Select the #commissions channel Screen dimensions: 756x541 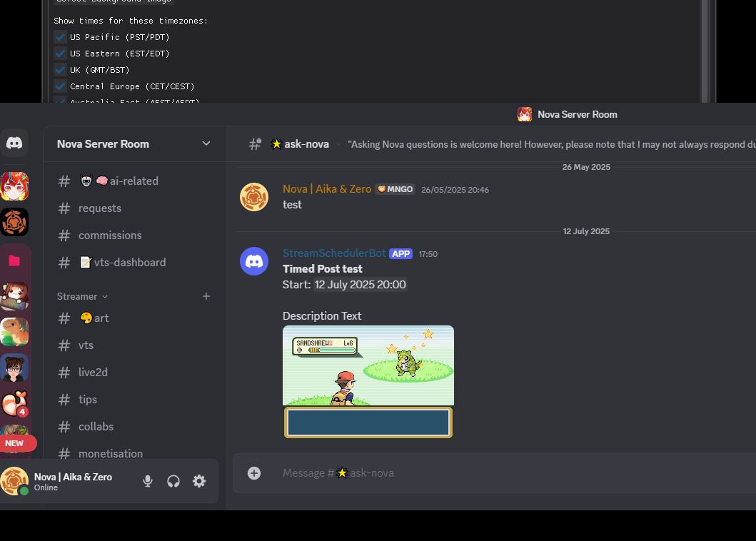pos(110,235)
